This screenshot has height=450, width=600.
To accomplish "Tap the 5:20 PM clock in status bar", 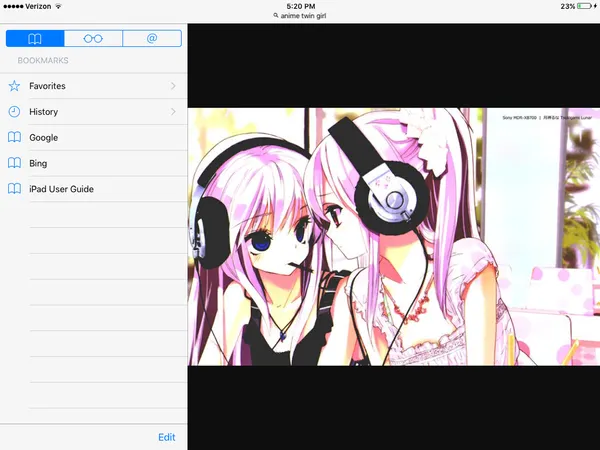I will coord(300,6).
